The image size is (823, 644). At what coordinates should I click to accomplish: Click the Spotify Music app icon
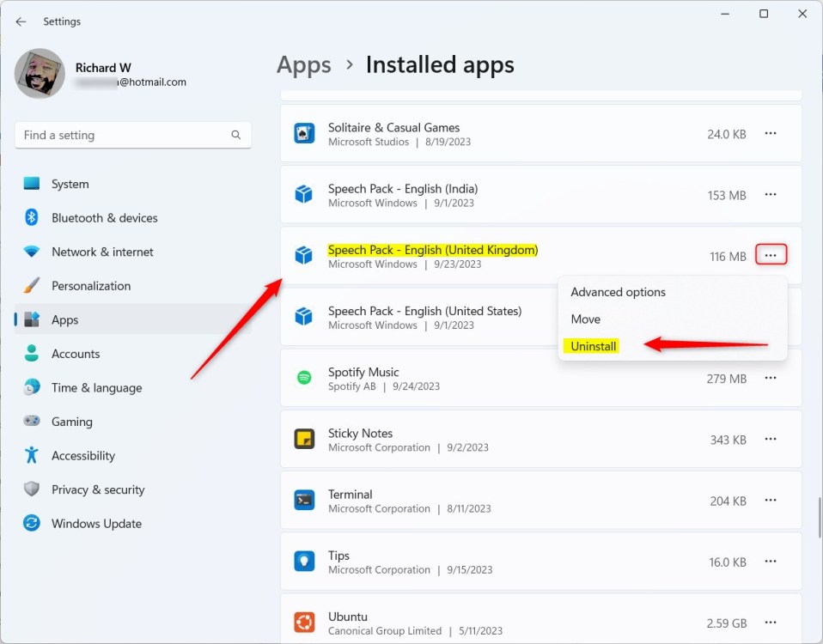tap(304, 378)
